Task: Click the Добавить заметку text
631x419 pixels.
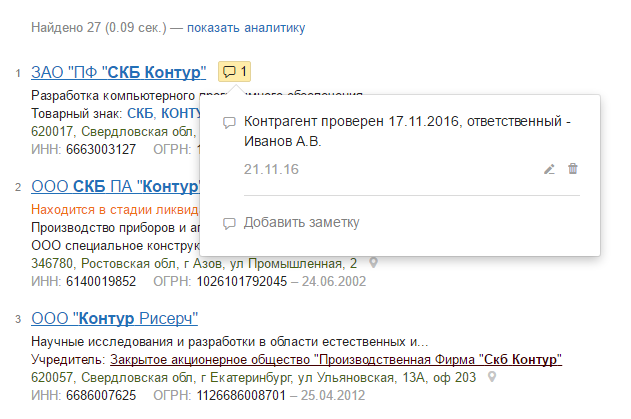Action: (x=301, y=222)
